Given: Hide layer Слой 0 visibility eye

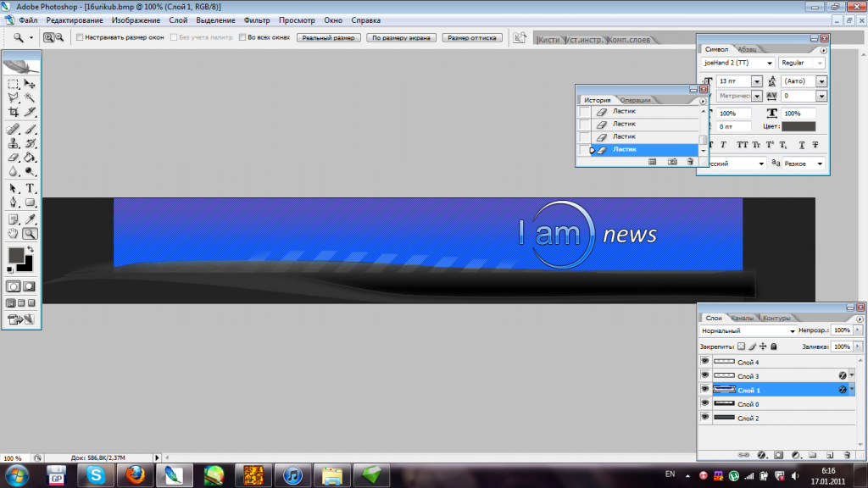Looking at the screenshot, I should (704, 403).
